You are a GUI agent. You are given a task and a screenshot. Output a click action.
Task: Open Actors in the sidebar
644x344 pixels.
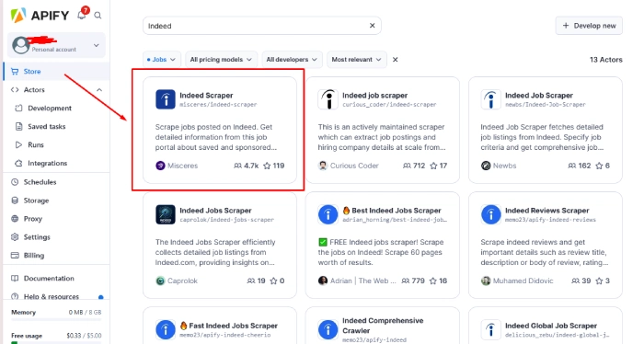[34, 90]
